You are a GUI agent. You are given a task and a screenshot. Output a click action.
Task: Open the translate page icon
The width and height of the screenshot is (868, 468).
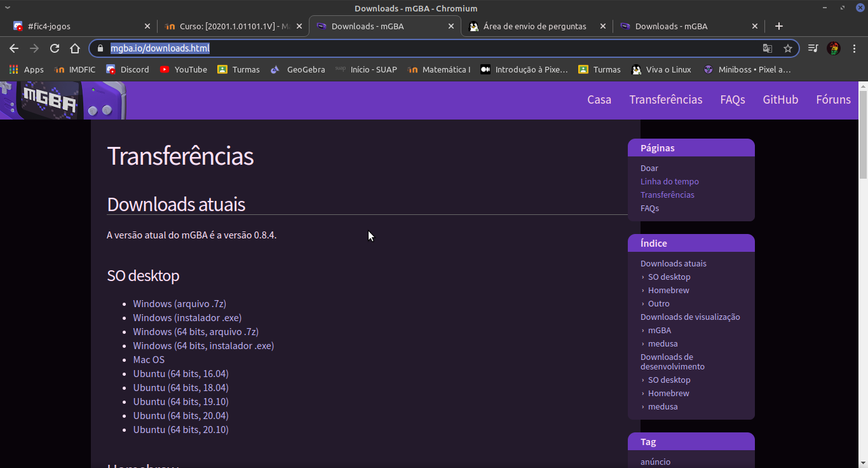[x=768, y=48]
